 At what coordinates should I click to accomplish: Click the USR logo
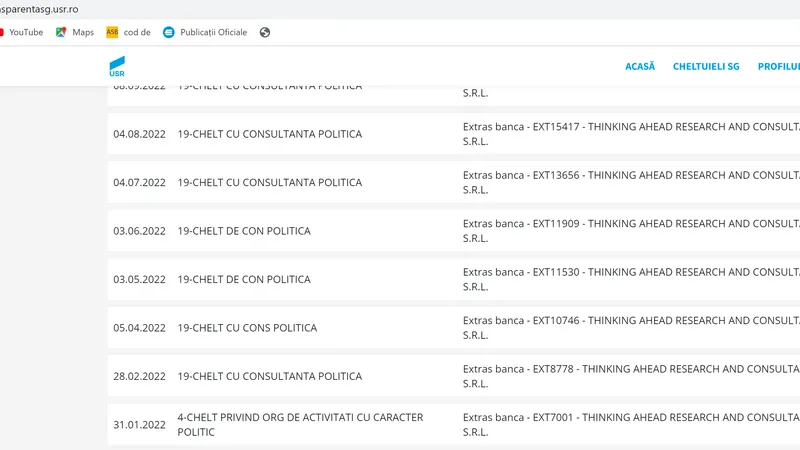point(117,66)
